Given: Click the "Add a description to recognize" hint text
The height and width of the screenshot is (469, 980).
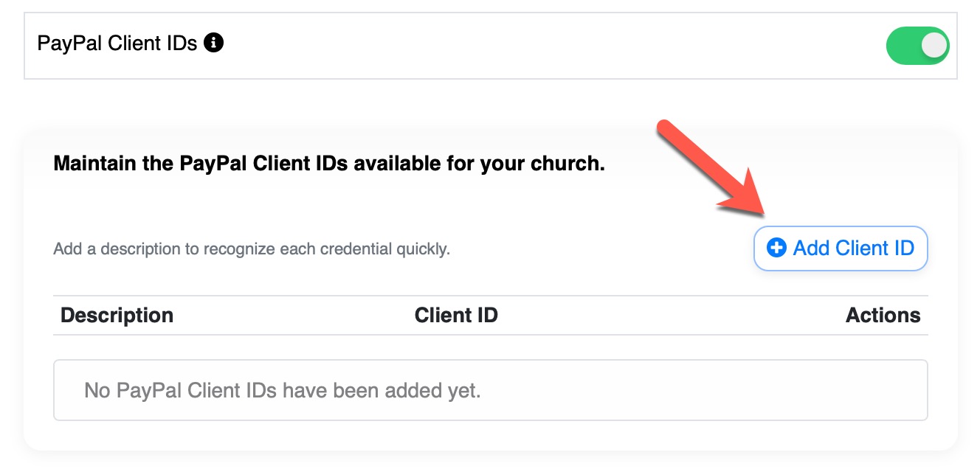Looking at the screenshot, I should pyautogui.click(x=251, y=249).
